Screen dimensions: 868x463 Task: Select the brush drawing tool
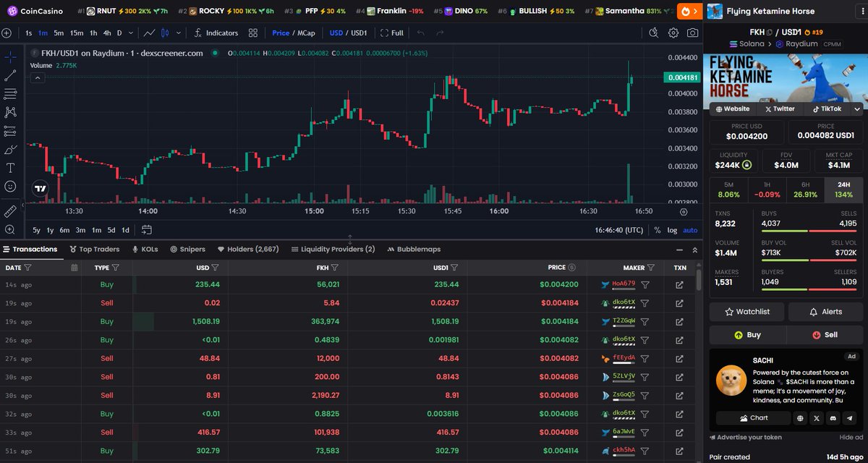coord(10,150)
